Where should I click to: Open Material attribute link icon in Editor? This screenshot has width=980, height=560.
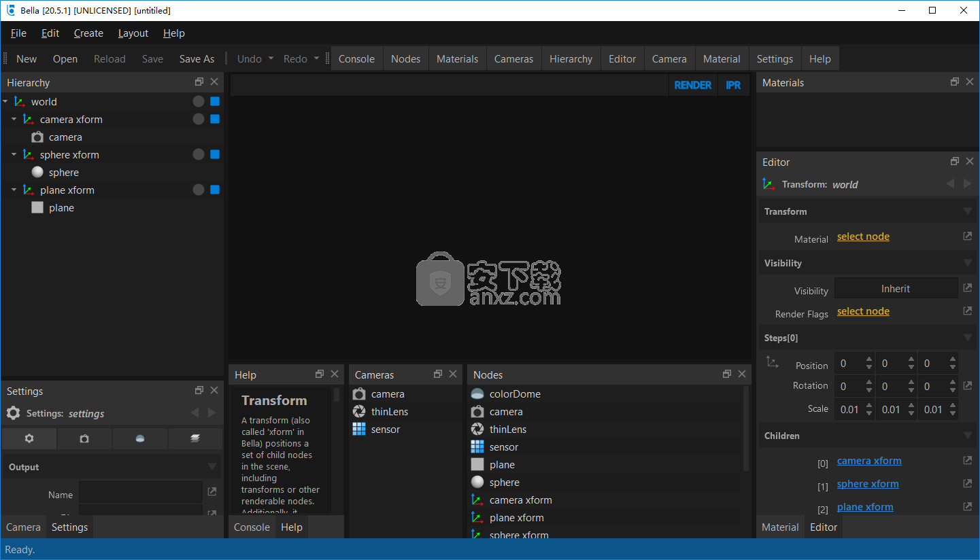tap(968, 237)
